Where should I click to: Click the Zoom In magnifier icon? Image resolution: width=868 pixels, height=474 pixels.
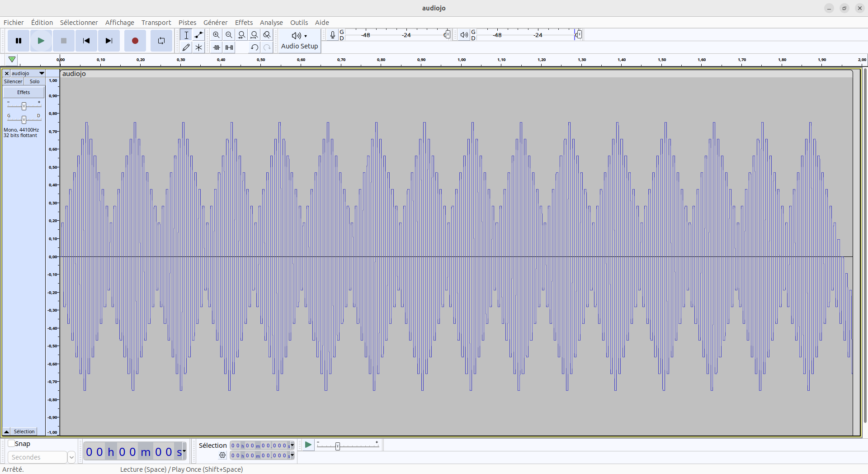point(217,35)
